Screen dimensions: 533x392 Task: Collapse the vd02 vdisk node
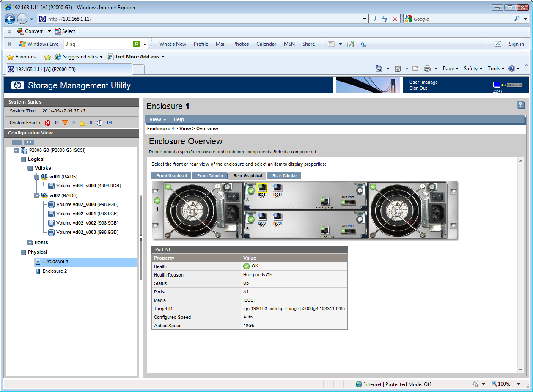click(37, 195)
